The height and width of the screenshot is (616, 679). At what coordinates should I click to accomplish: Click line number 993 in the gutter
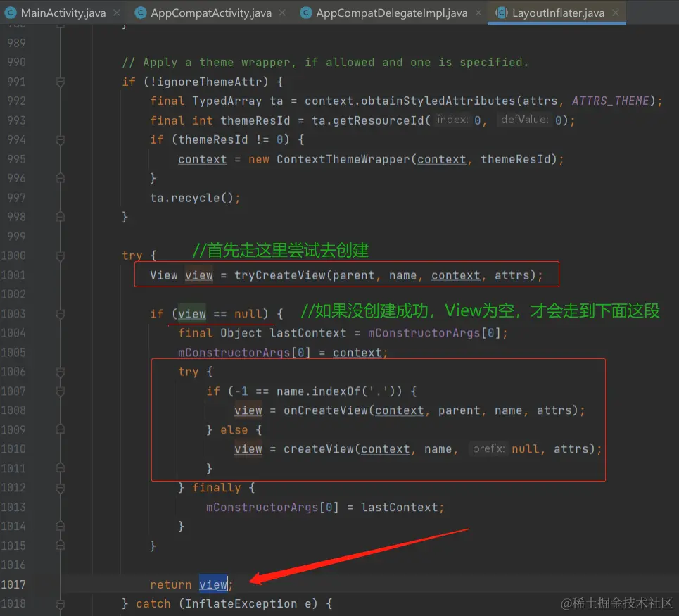tap(16, 120)
